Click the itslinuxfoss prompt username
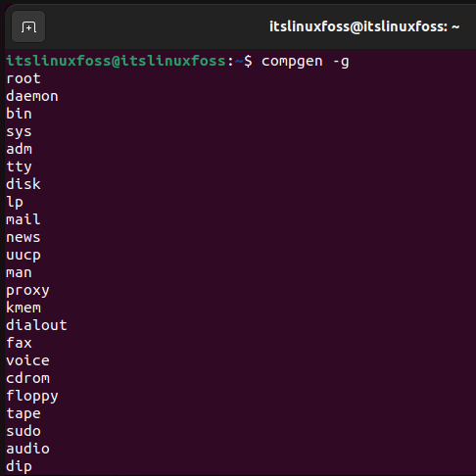Screen dimensions: 476x476 (x=116, y=61)
